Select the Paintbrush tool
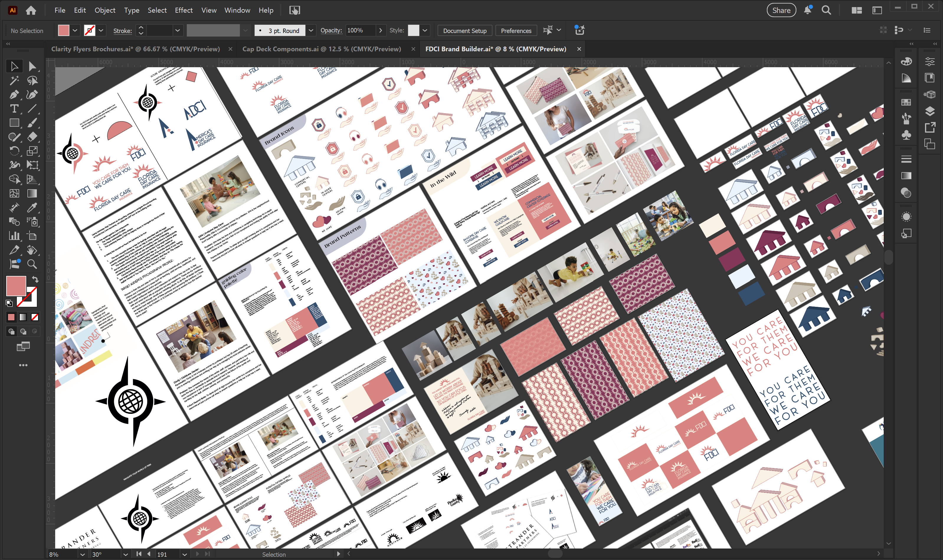This screenshot has width=943, height=560. click(x=32, y=123)
